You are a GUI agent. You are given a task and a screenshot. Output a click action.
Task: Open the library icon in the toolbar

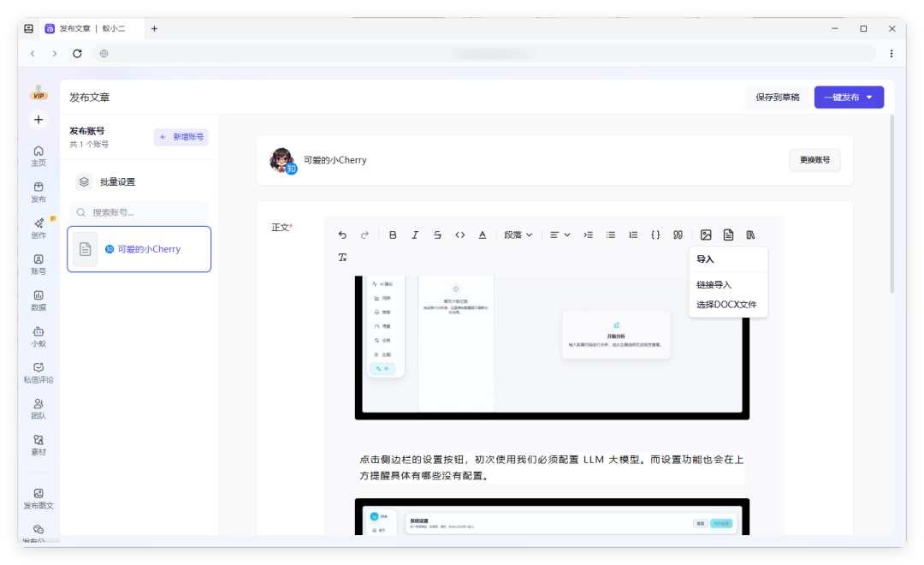pos(750,235)
